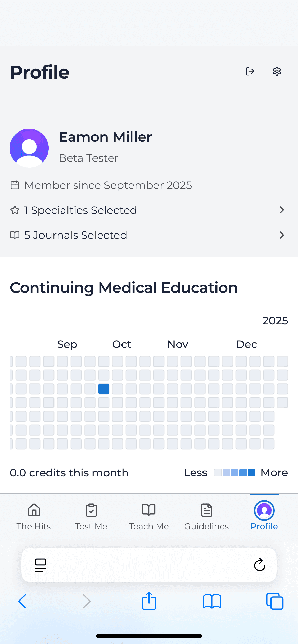Viewport: 298px width, 644px height.
Task: Expand the Journals Selected chevron
Action: 282,235
